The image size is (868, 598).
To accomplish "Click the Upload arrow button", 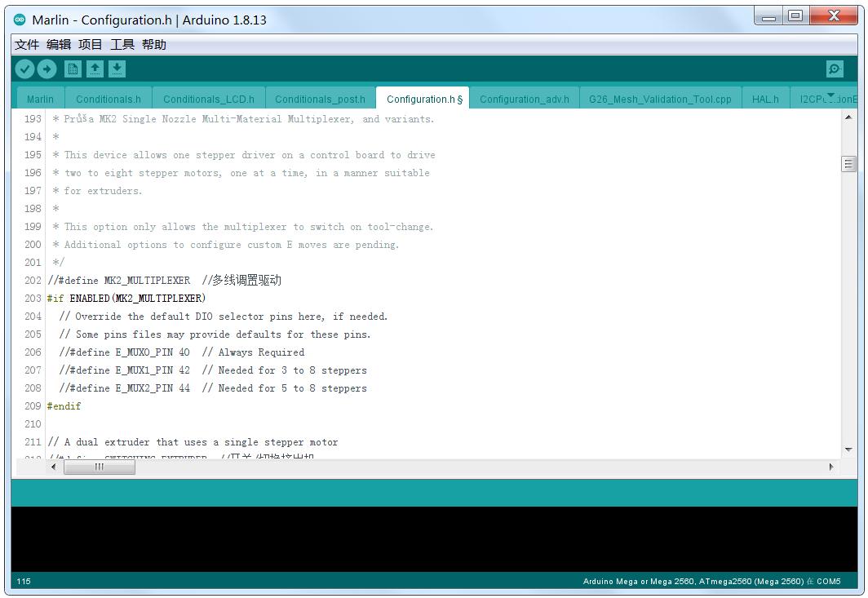I will pyautogui.click(x=46, y=69).
